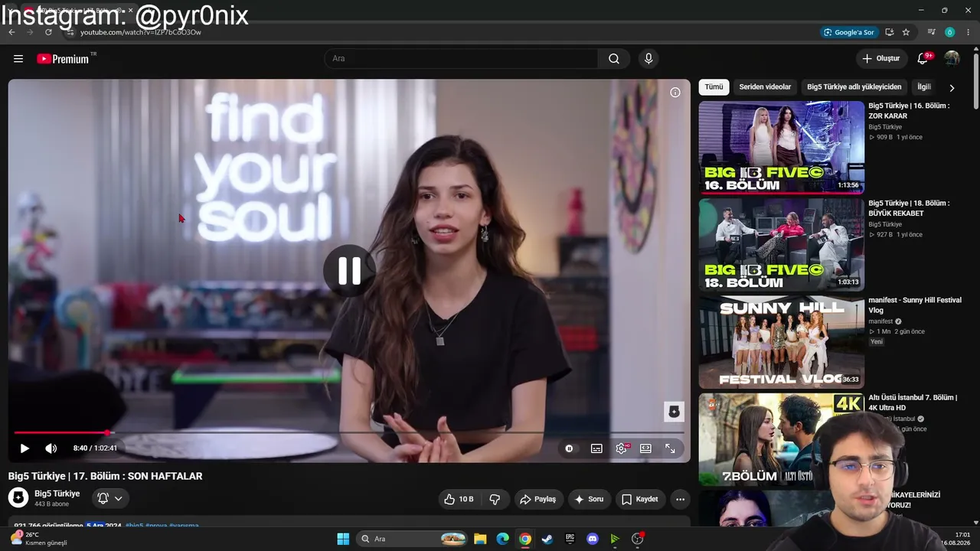Click the large pause overlay on video
This screenshot has height=551, width=980.
point(349,271)
